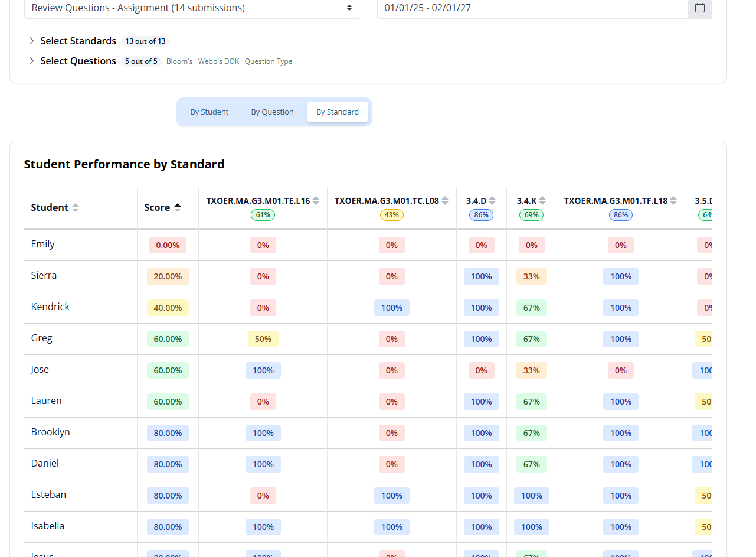Image resolution: width=756 pixels, height=557 pixels.
Task: Click Jose's 0% in 3.4.D column
Action: 482,370
